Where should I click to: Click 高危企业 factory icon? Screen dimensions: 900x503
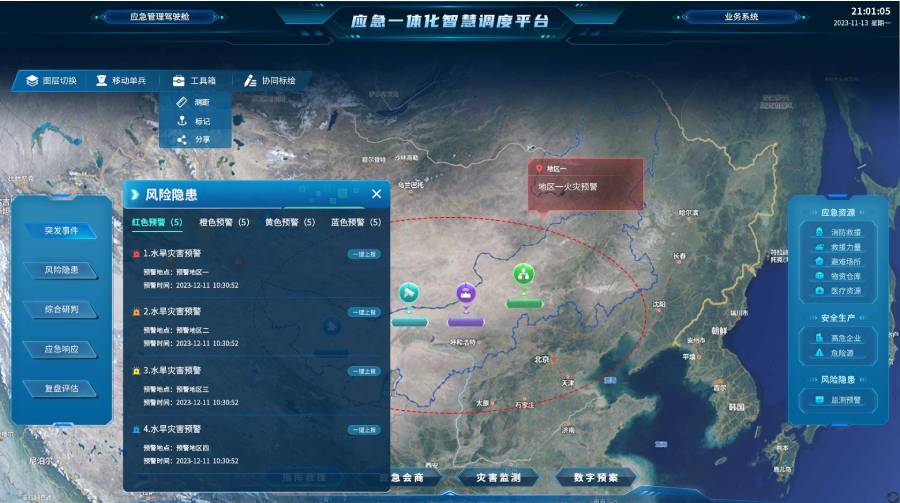[x=820, y=338]
